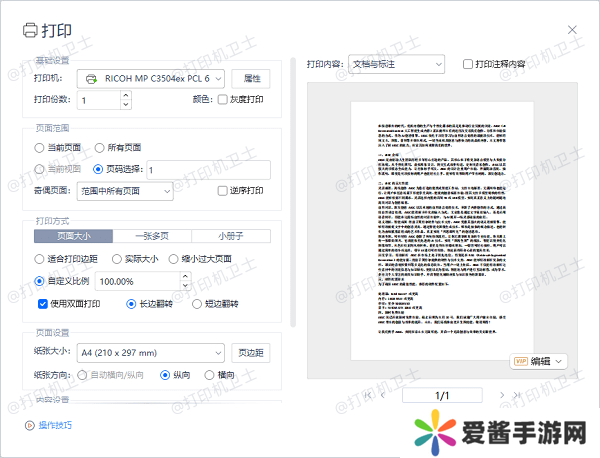Uncheck 使用双面打印 duplex printing

point(44,303)
